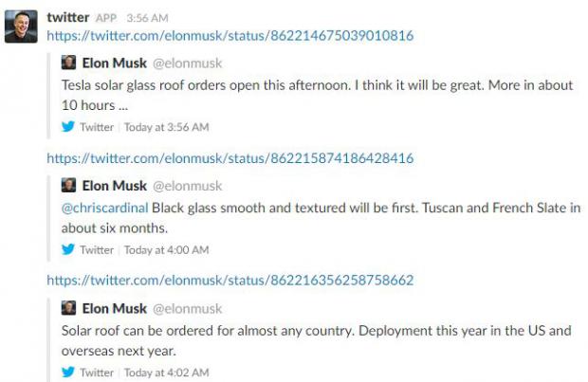Image resolution: width=588 pixels, height=382 pixels.
Task: Click the twitter app profile avatar
Action: pyautogui.click(x=21, y=27)
